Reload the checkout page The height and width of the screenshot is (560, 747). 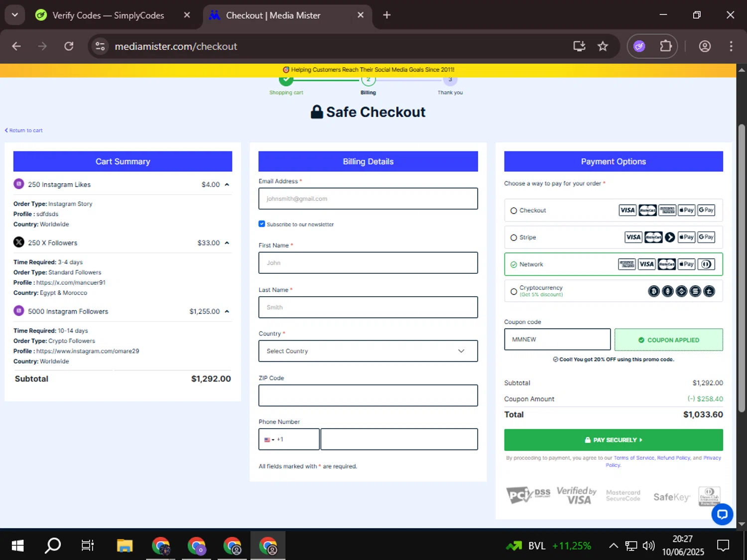click(69, 46)
